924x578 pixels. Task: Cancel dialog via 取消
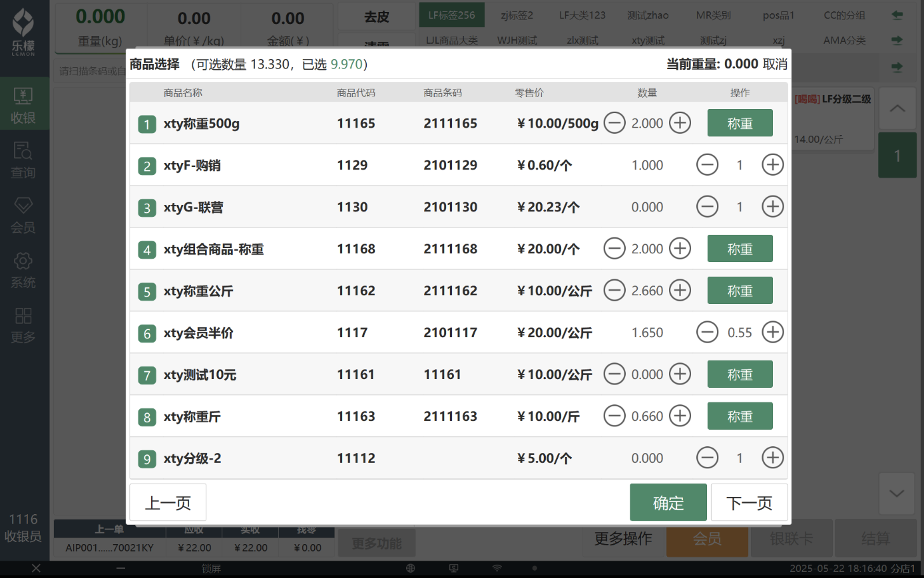(x=775, y=64)
